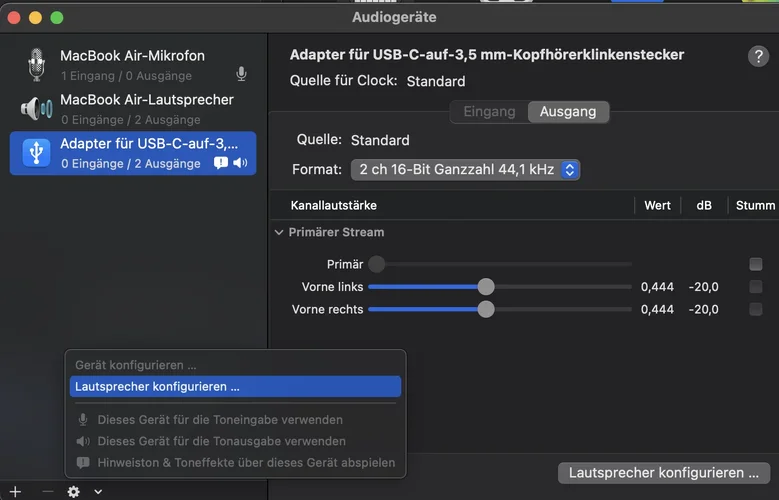The width and height of the screenshot is (779, 500).
Task: Open the gear actions menu icon
Action: point(73,492)
